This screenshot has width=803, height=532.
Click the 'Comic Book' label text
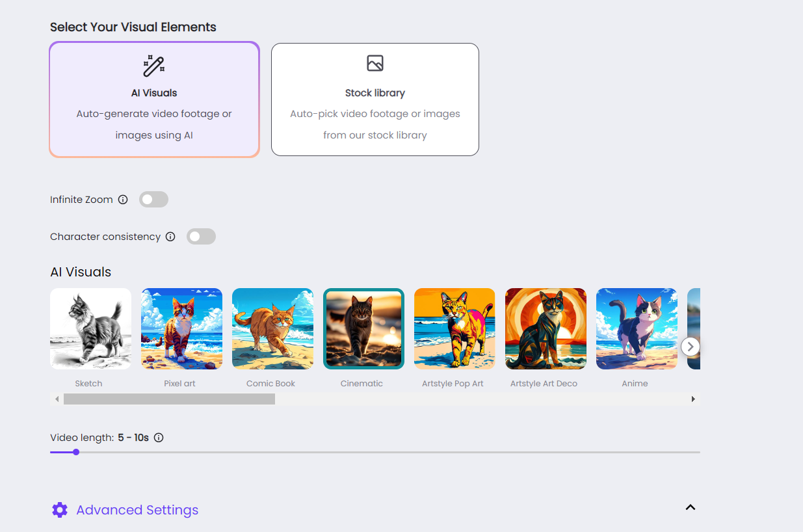[x=270, y=384]
